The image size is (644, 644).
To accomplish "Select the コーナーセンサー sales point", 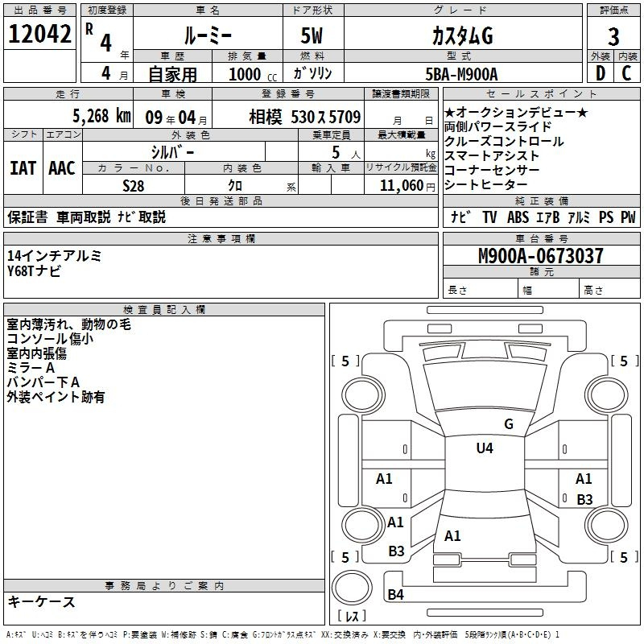I will (492, 170).
